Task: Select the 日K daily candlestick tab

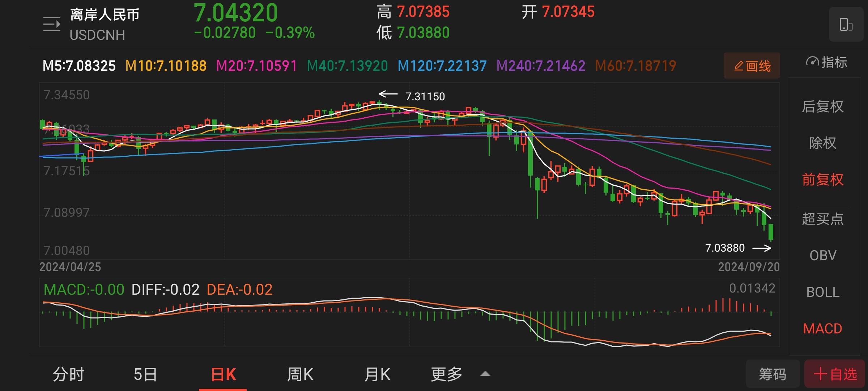Action: click(223, 374)
